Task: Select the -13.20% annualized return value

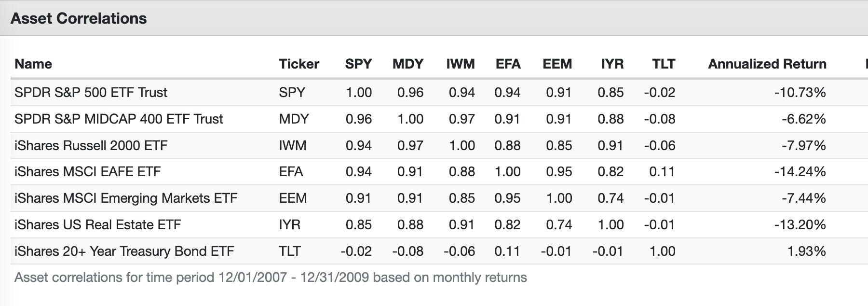Action: (800, 225)
